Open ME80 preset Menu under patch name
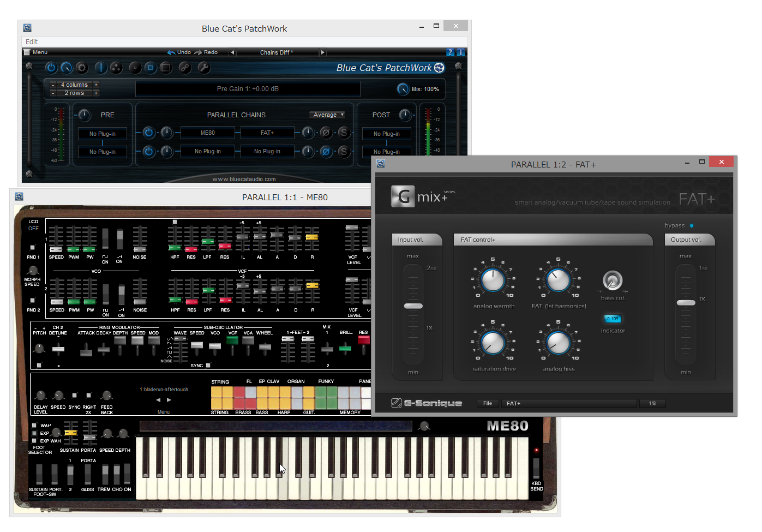The height and width of the screenshot is (532, 762). pos(164,412)
